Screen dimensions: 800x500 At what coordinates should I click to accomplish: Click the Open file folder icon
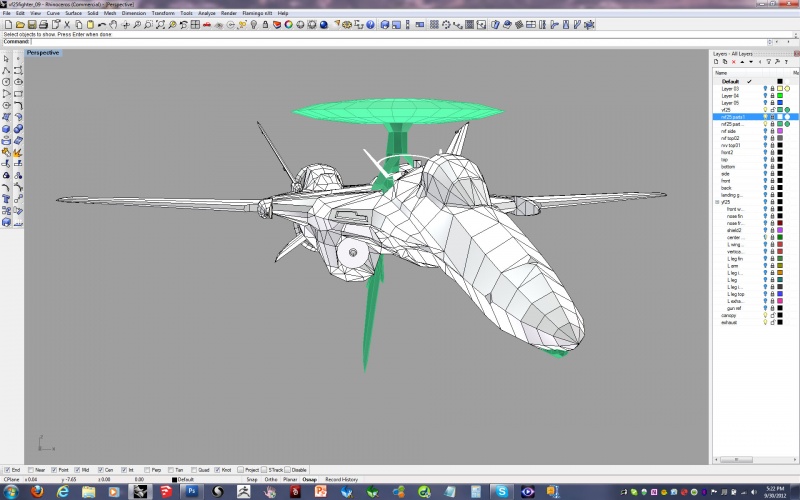[20, 24]
